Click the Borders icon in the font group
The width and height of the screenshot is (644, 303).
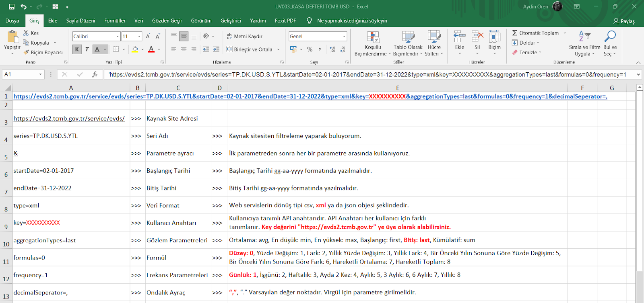[116, 49]
